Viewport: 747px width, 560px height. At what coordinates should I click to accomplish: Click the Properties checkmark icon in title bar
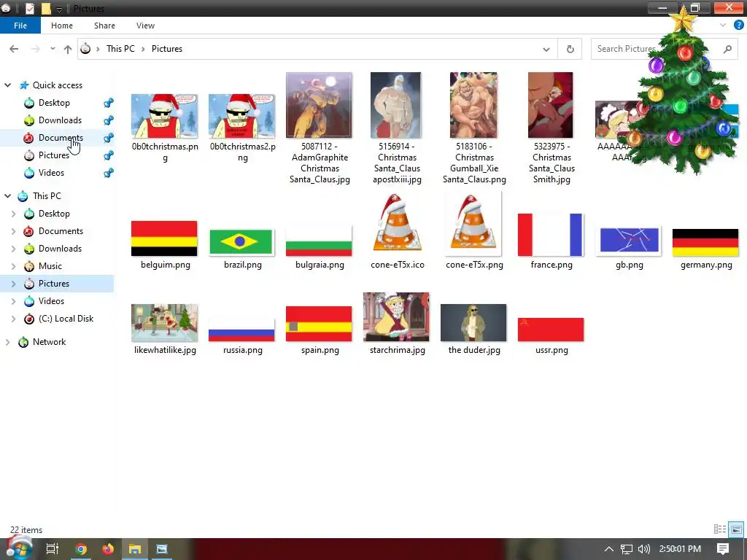pyautogui.click(x=29, y=9)
